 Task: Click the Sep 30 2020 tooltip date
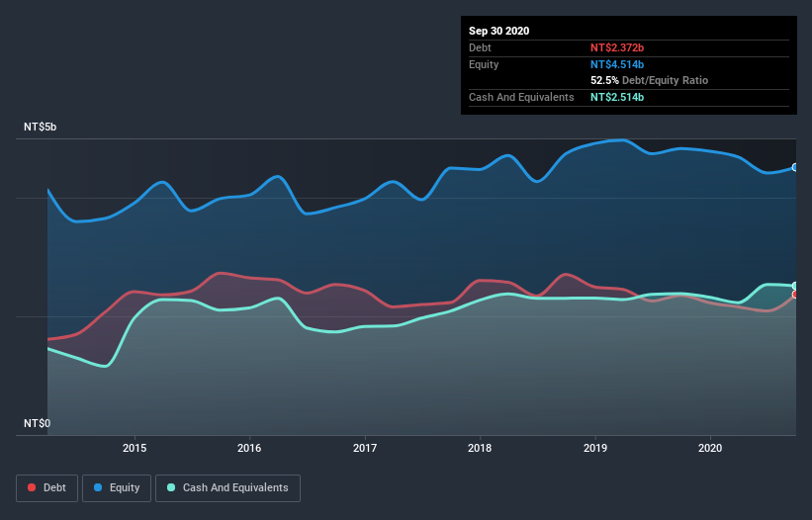[499, 31]
